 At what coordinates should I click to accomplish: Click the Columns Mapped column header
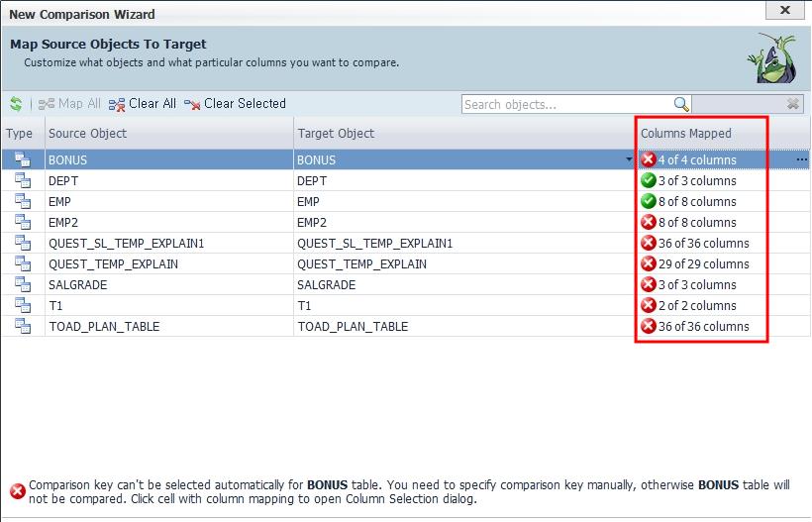(686, 134)
